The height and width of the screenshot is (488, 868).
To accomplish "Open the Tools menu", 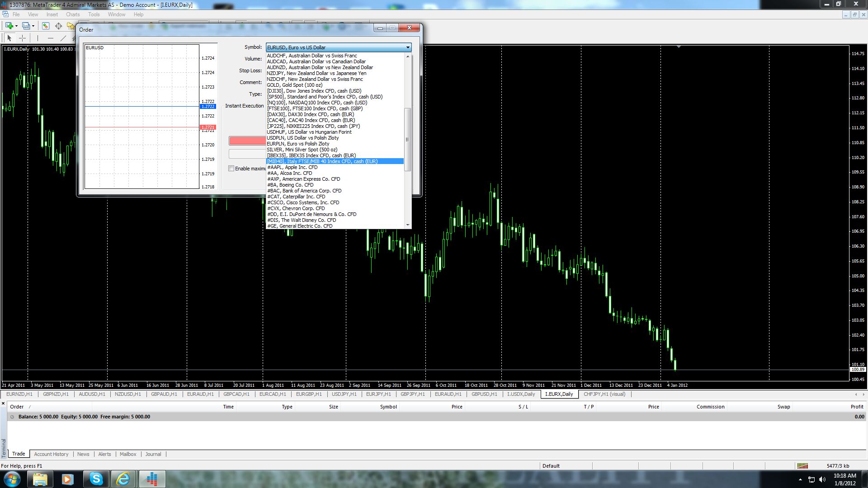I will pyautogui.click(x=94, y=14).
